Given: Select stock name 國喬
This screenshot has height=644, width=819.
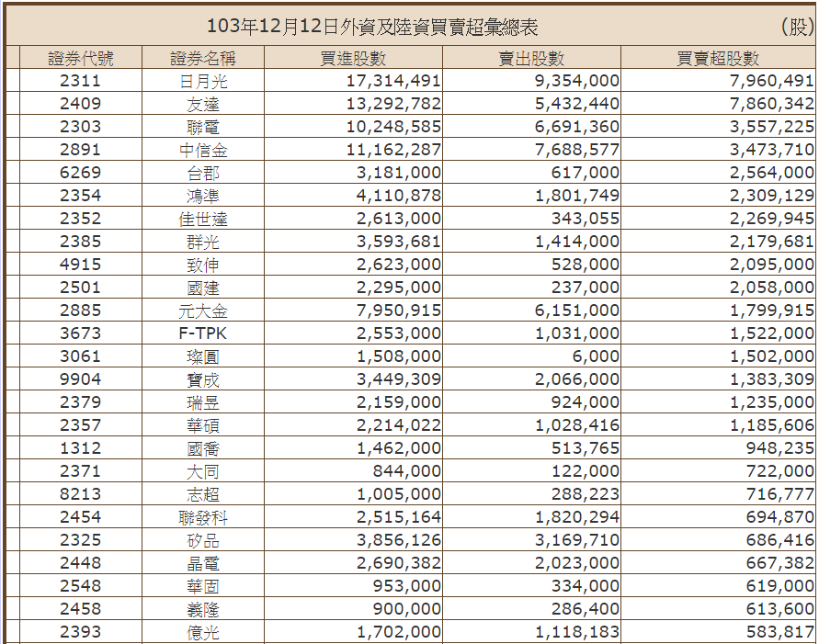Looking at the screenshot, I should point(203,449).
